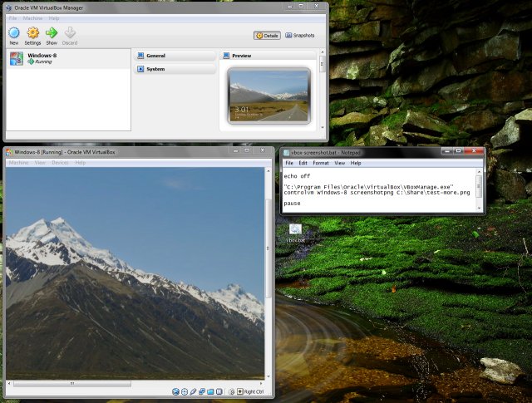Click the 'controlvm Windows-8 screenshotpng' line in Notepad

point(377,192)
